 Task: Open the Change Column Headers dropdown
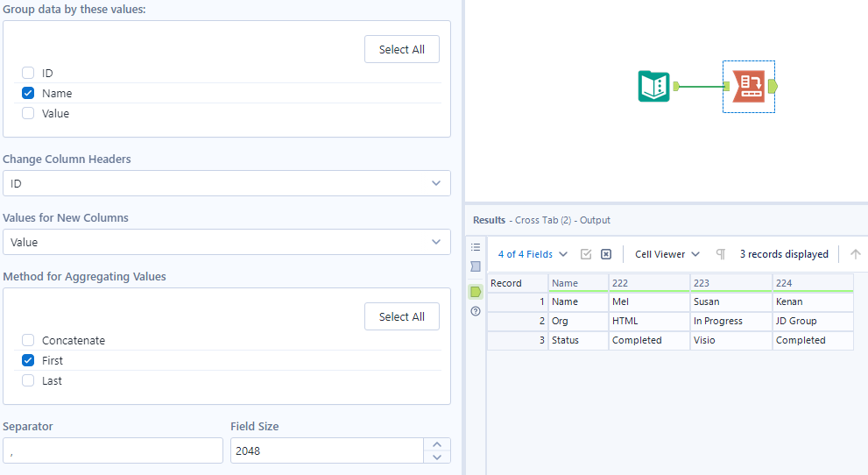[x=226, y=183]
